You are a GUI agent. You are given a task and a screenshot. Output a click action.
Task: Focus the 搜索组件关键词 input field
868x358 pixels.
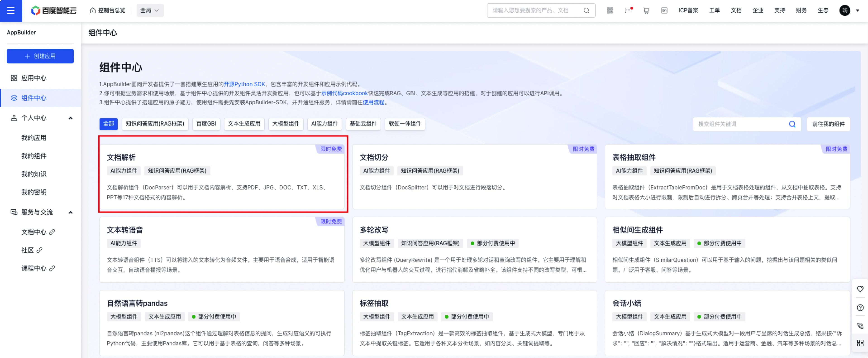(747, 124)
